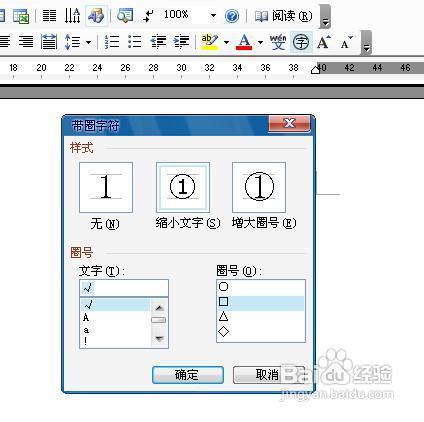The width and height of the screenshot is (424, 422).
Task: Apply red font color
Action: (x=244, y=42)
